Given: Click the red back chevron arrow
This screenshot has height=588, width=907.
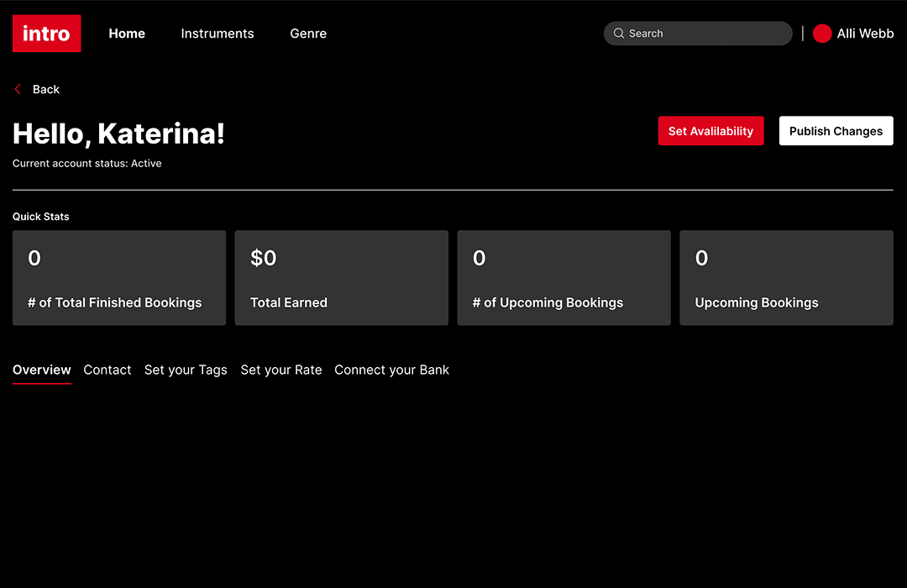Looking at the screenshot, I should point(18,89).
